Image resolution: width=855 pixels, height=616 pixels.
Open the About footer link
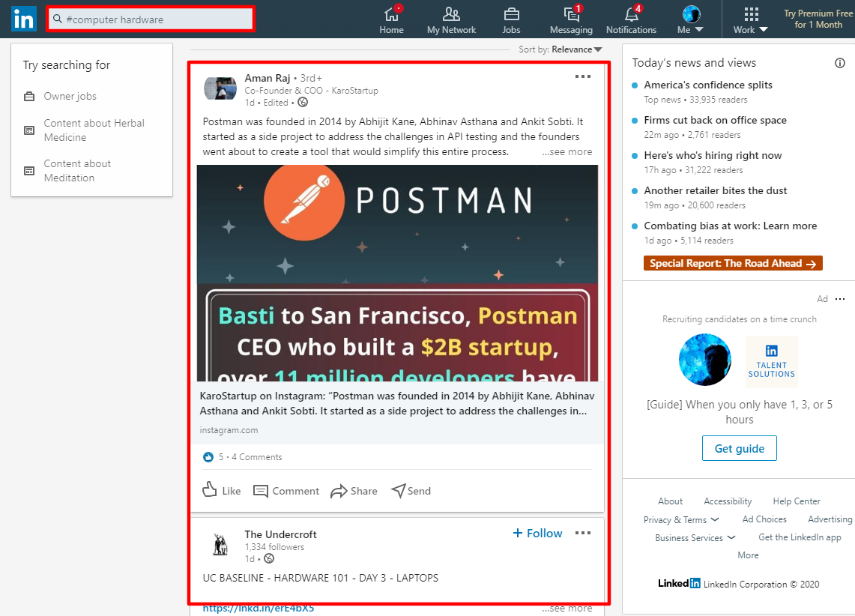point(670,501)
